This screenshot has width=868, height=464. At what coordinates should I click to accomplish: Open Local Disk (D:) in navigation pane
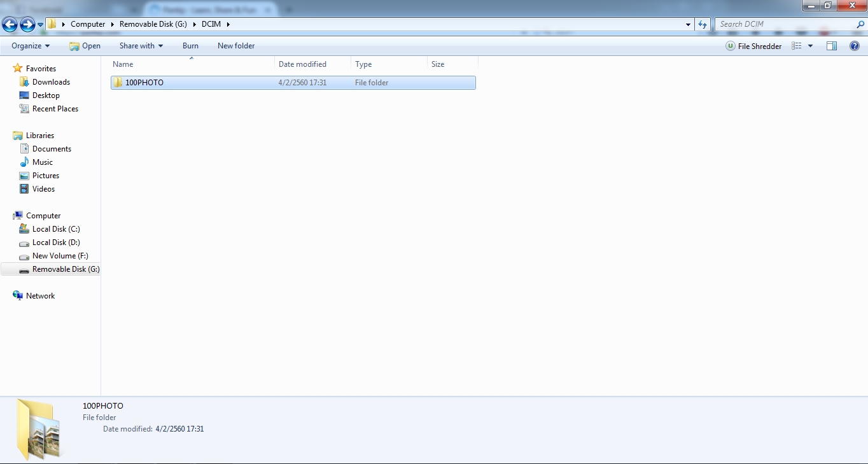(56, 243)
